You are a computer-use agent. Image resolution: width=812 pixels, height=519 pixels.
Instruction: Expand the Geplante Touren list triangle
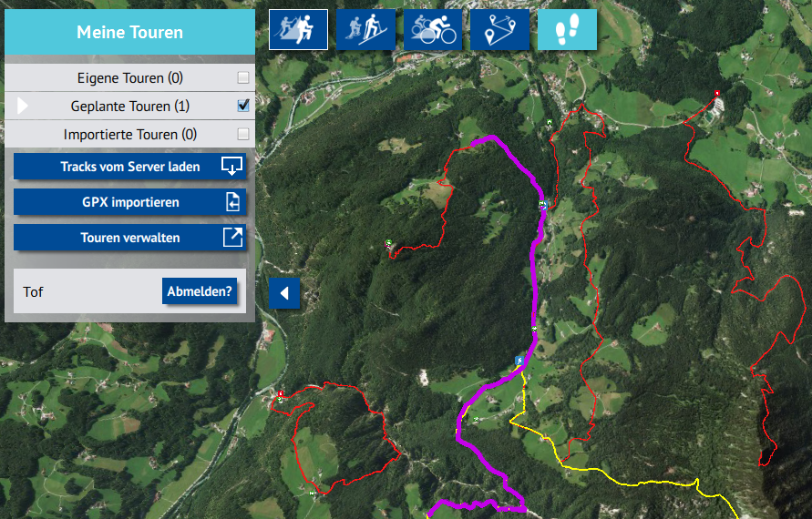[22, 106]
